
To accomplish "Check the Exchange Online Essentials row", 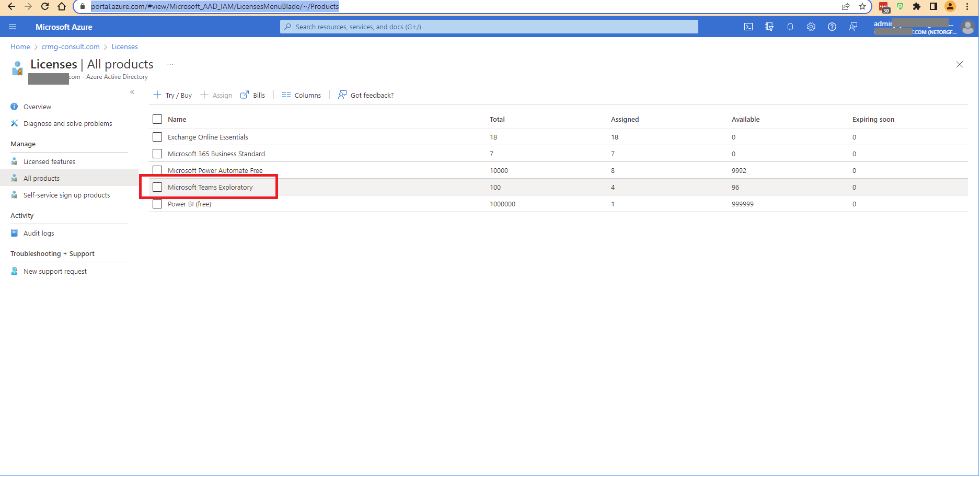I will [157, 137].
